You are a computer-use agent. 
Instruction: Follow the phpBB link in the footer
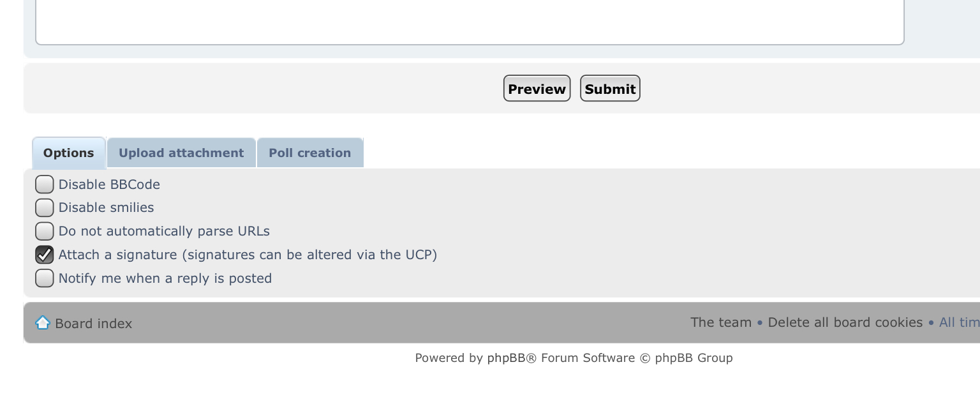click(x=507, y=358)
